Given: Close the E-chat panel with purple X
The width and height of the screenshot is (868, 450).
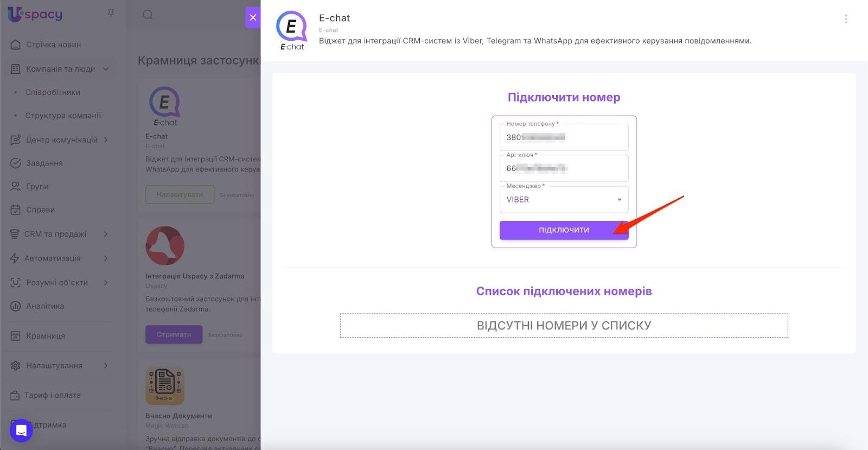Looking at the screenshot, I should pyautogui.click(x=253, y=17).
